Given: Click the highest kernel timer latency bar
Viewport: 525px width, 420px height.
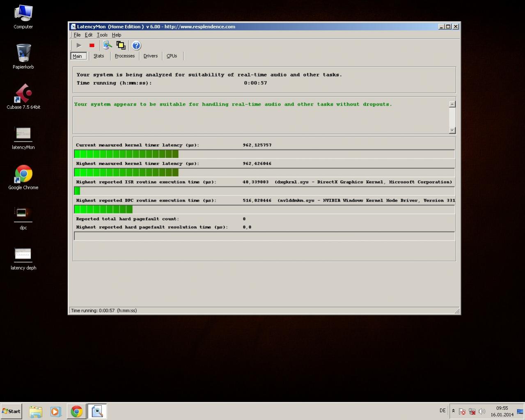Looking at the screenshot, I should pos(264,172).
